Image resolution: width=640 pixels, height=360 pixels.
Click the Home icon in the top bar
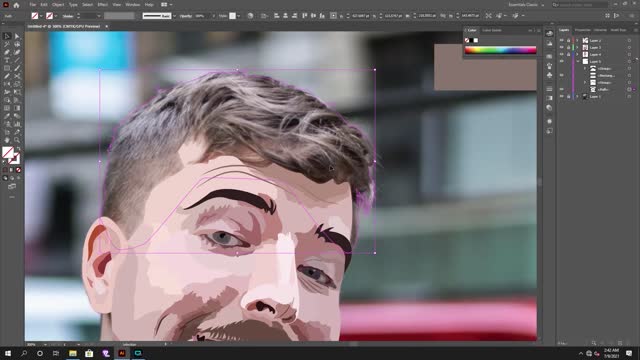tap(16, 5)
